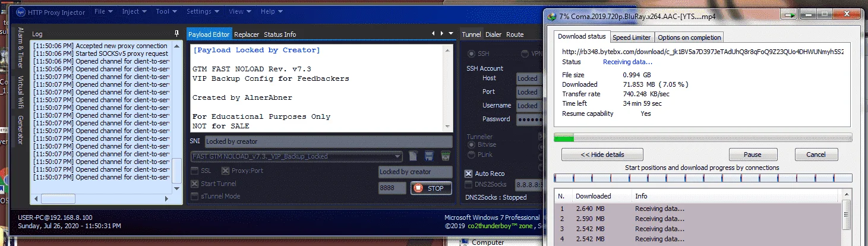Open the Alarm & Timer side panel

point(20,48)
